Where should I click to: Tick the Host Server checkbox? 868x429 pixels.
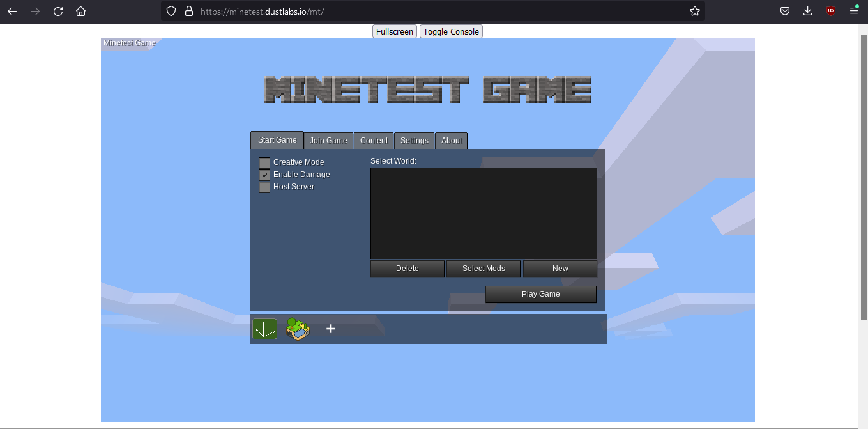click(x=264, y=187)
